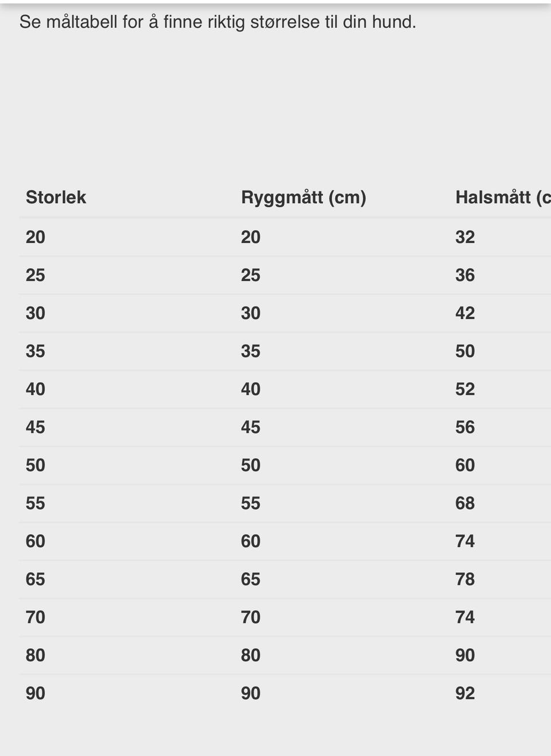This screenshot has width=551, height=756.
Task: Select size 65 in Storlek column
Action: (x=36, y=579)
